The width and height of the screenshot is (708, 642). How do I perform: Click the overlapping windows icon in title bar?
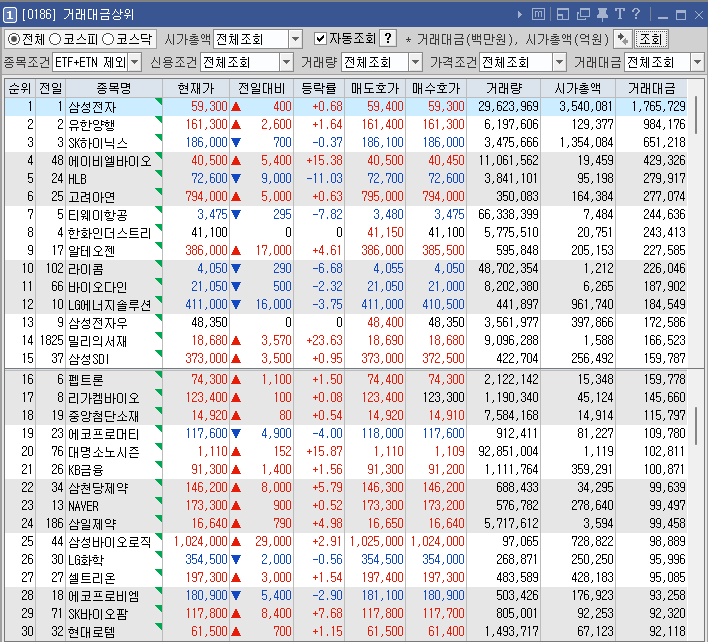coord(583,14)
